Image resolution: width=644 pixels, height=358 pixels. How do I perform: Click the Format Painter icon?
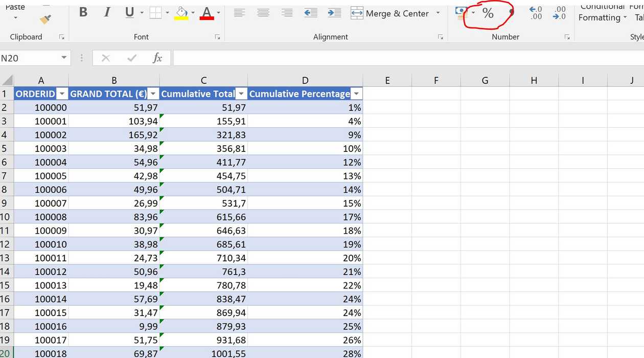coord(45,18)
